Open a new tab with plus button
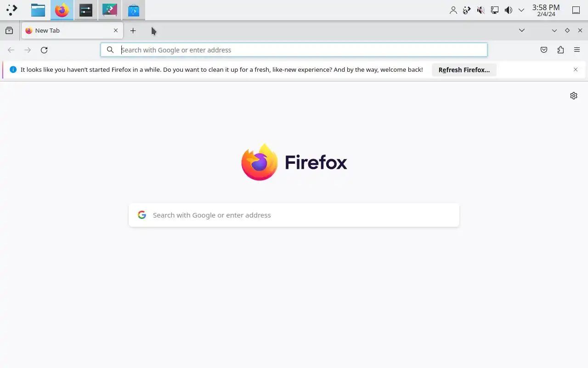Screen dimensions: 588x368 pos(133,30)
